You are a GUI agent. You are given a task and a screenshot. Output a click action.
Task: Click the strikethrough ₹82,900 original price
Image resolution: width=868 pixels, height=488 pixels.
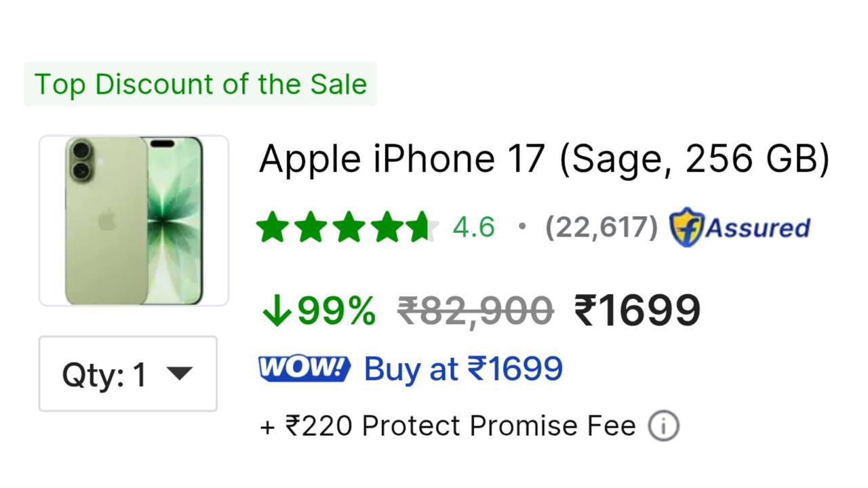(x=475, y=311)
